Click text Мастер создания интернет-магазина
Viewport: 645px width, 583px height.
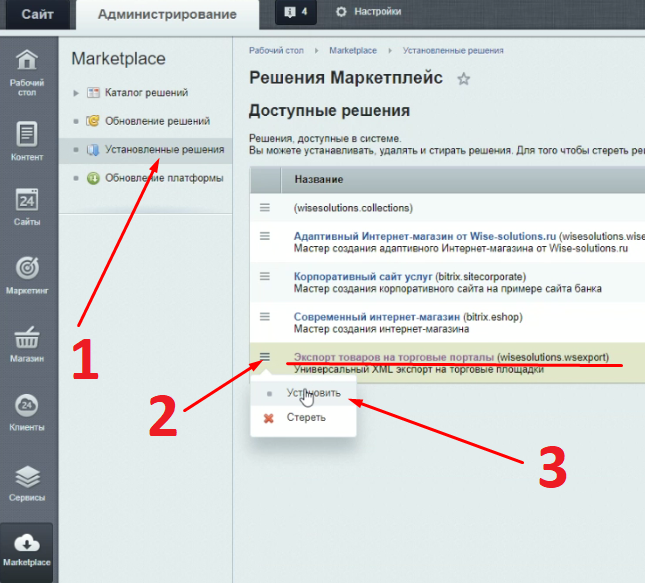[x=381, y=329]
